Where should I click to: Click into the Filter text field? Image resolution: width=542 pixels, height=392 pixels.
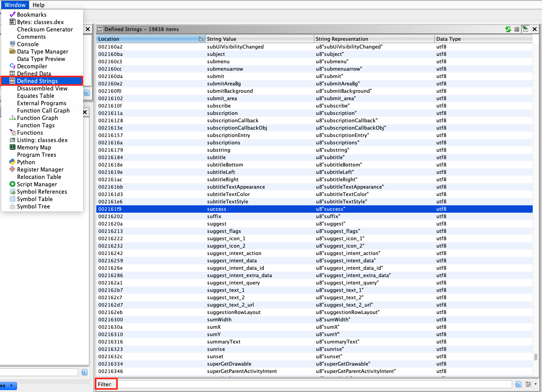click(314, 384)
